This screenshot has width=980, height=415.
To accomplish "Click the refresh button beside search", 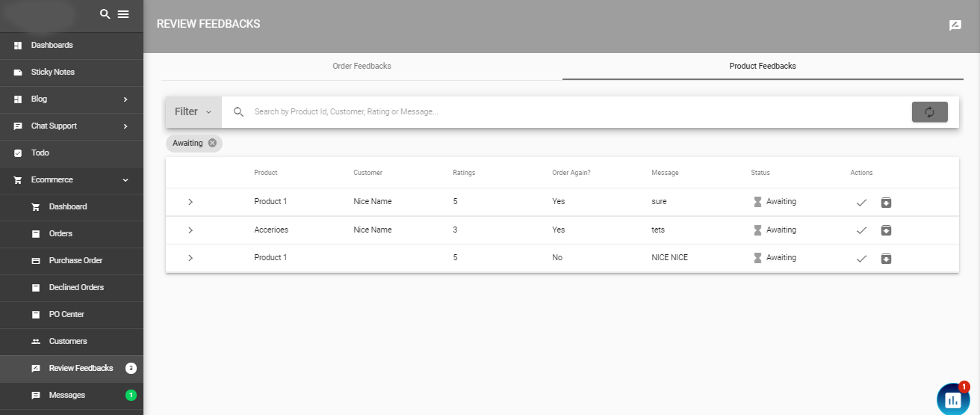I will pos(930,112).
